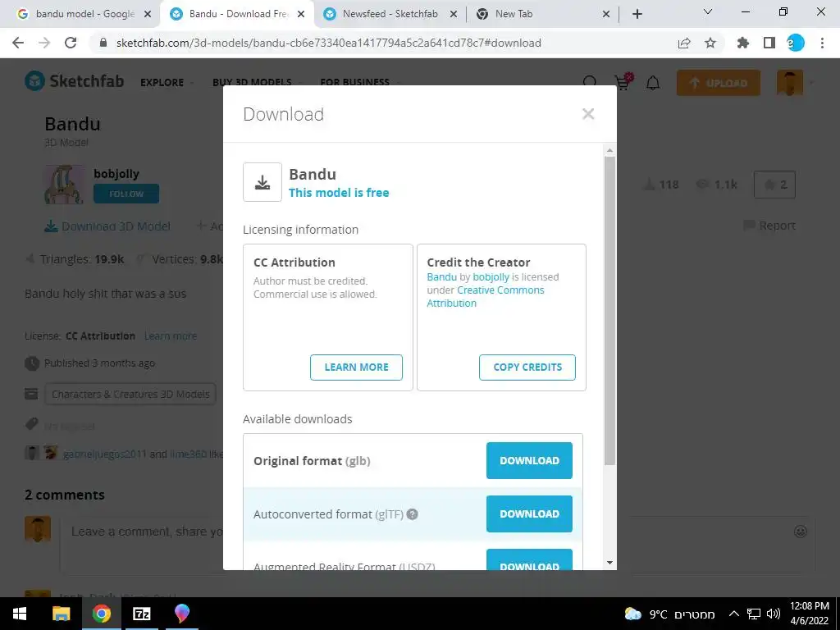The image size is (840, 630).
Task: Open the Buy 3D Models menu
Action: coord(252,83)
